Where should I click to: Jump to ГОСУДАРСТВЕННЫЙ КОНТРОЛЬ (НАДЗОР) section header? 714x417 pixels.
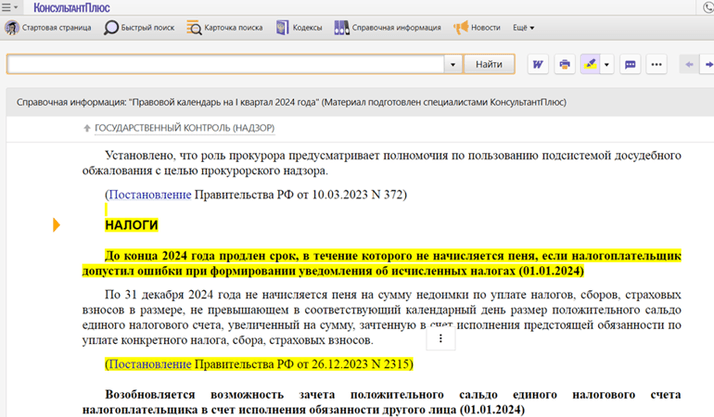[184, 128]
